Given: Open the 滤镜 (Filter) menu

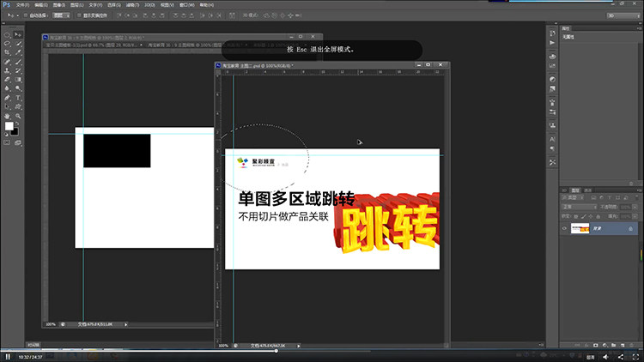Looking at the screenshot, I should 132,5.
